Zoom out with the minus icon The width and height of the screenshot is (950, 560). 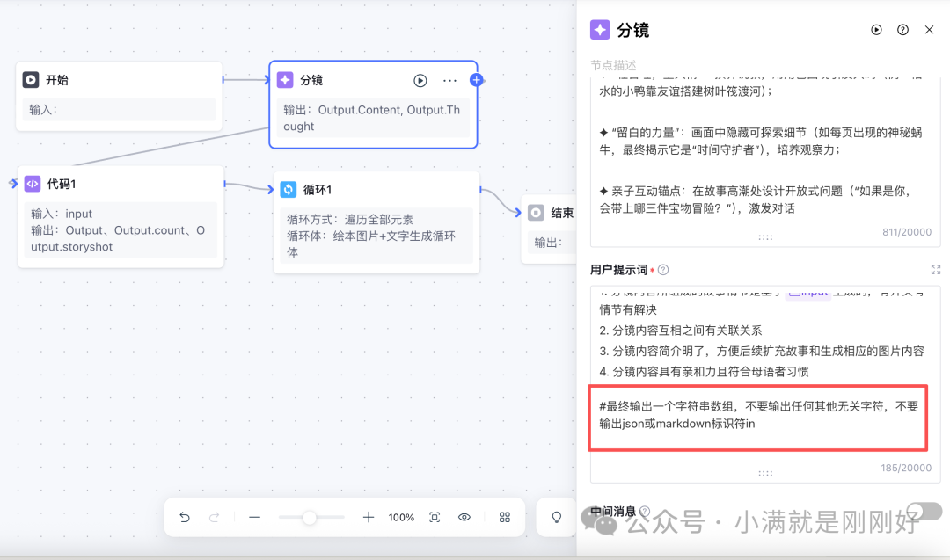(254, 517)
